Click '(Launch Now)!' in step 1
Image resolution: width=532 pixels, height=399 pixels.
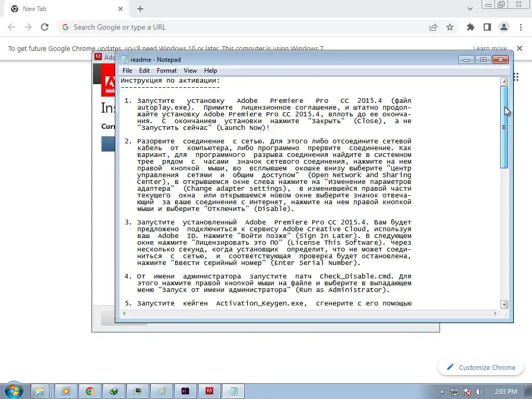point(243,128)
